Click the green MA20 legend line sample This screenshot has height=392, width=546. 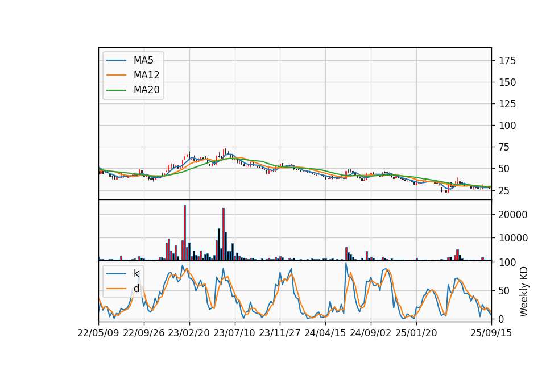[116, 90]
